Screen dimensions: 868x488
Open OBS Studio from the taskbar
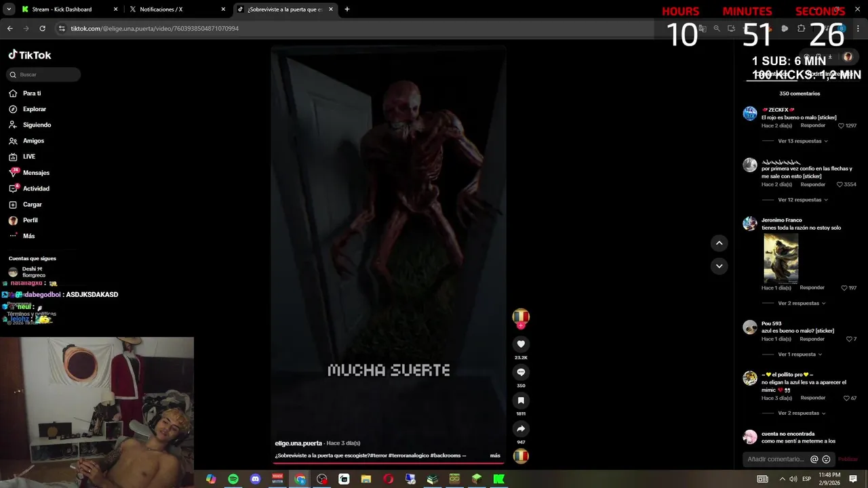pos(322,479)
